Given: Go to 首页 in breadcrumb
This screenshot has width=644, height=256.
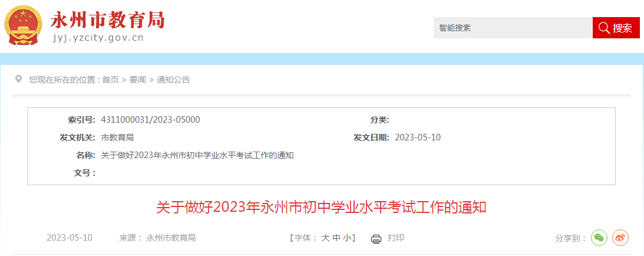Looking at the screenshot, I should [111, 80].
